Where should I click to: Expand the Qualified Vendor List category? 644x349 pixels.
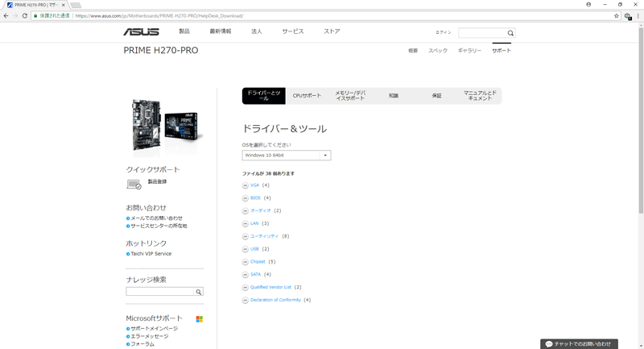click(246, 287)
